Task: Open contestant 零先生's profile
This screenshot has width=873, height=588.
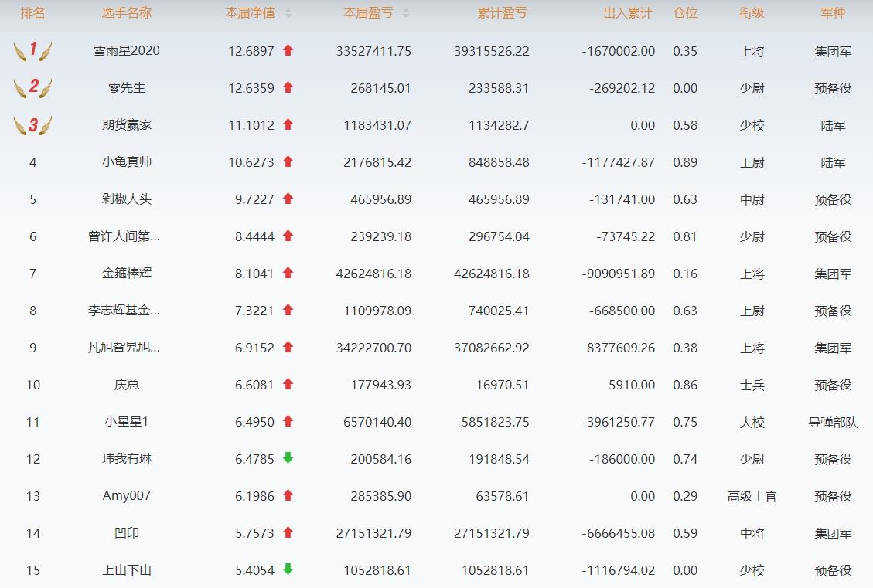Action: click(127, 88)
